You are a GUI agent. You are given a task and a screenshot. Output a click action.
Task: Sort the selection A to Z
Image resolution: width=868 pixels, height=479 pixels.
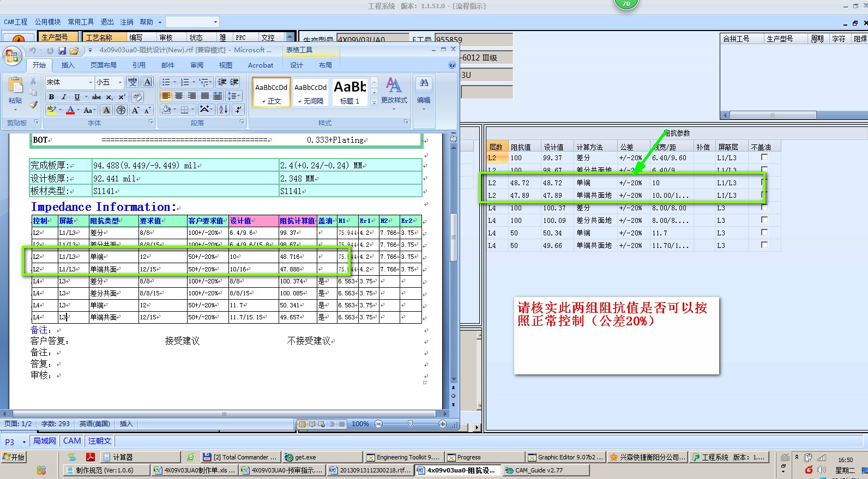224,110
